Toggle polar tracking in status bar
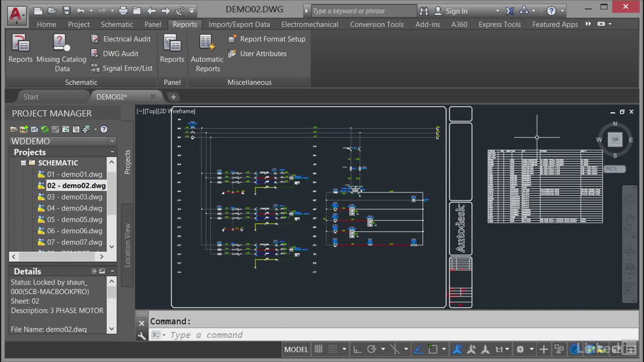644x362 pixels. pos(371,349)
